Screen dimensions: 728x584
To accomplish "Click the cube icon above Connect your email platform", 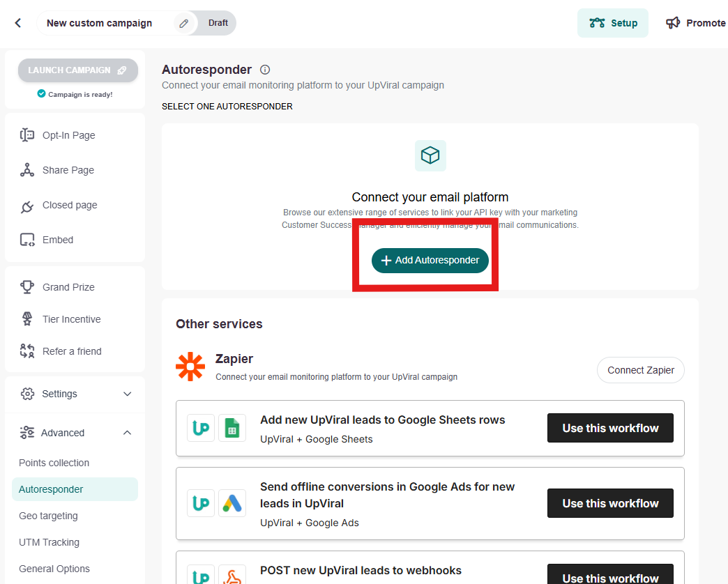I will tap(430, 155).
